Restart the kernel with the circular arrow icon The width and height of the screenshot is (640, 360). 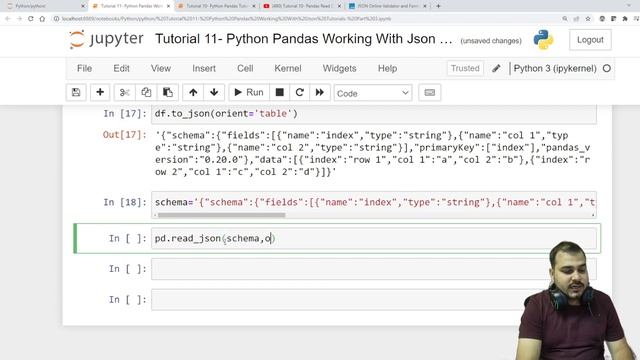click(300, 93)
